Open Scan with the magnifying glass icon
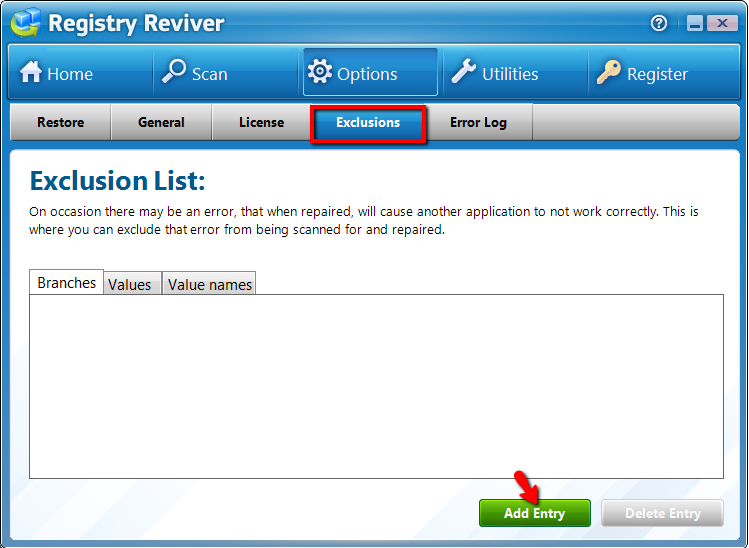This screenshot has width=749, height=548. coord(174,72)
